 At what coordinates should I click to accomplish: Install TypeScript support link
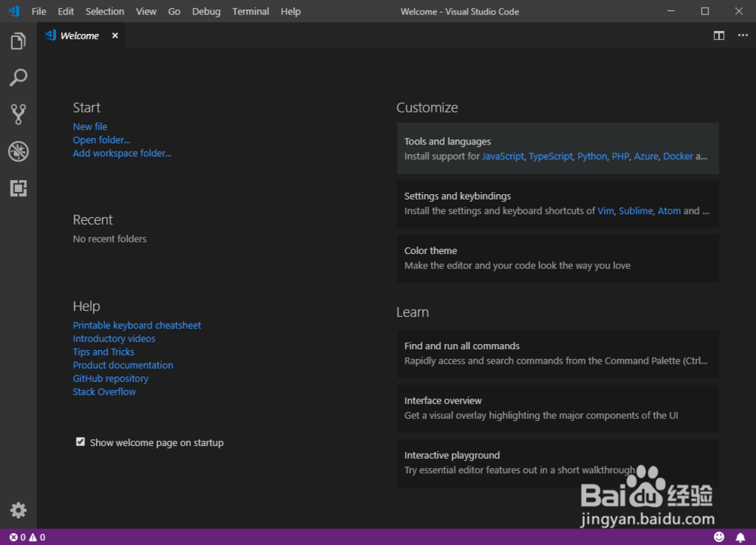550,156
